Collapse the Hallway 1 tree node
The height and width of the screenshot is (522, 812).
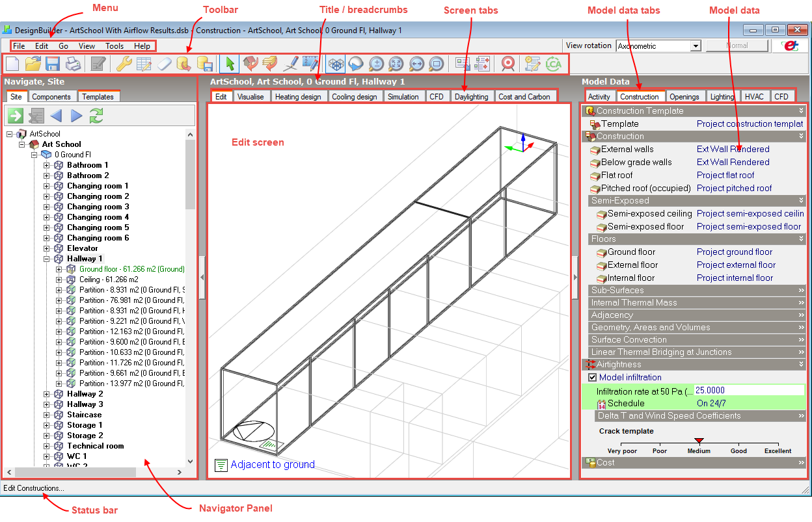tap(47, 259)
